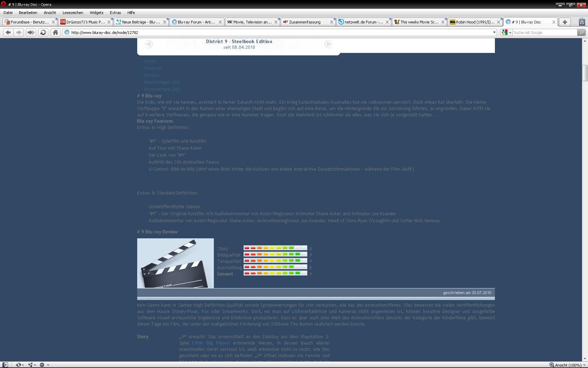Switch to the Robin Hood (1991) IMDb tab
Viewport: 588px width, 368px height.
(x=475, y=22)
